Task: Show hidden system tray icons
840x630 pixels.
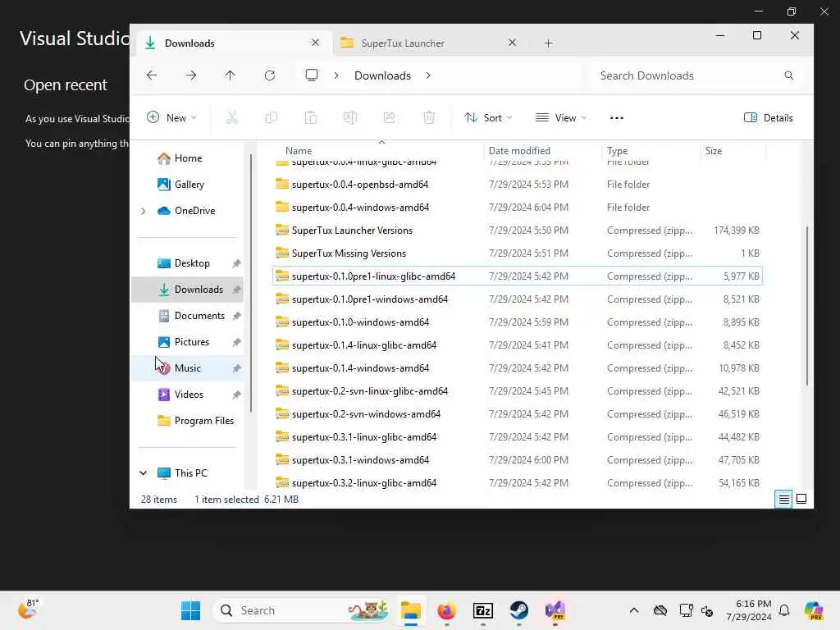Action: tap(634, 610)
